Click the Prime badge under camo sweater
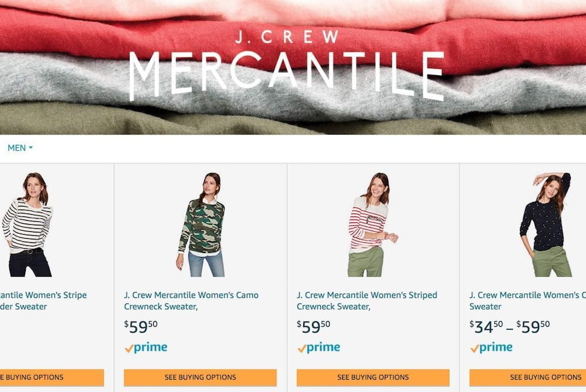586x392 pixels. pos(146,348)
